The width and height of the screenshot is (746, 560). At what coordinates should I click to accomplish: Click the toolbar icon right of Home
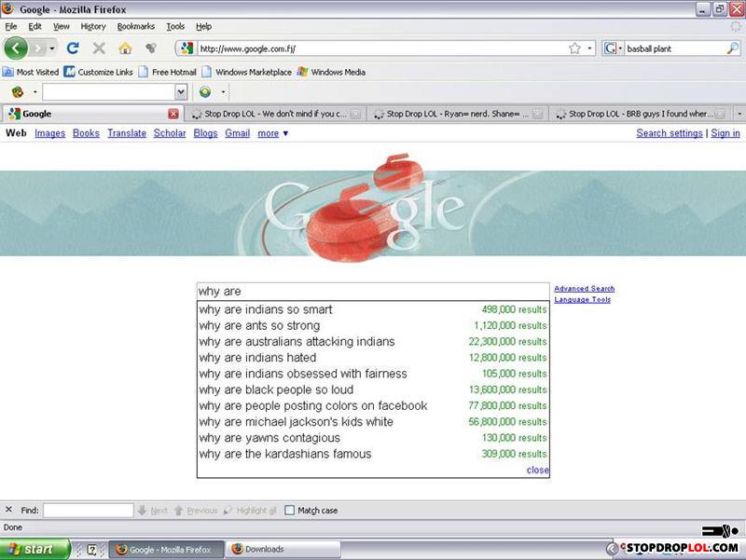(151, 48)
